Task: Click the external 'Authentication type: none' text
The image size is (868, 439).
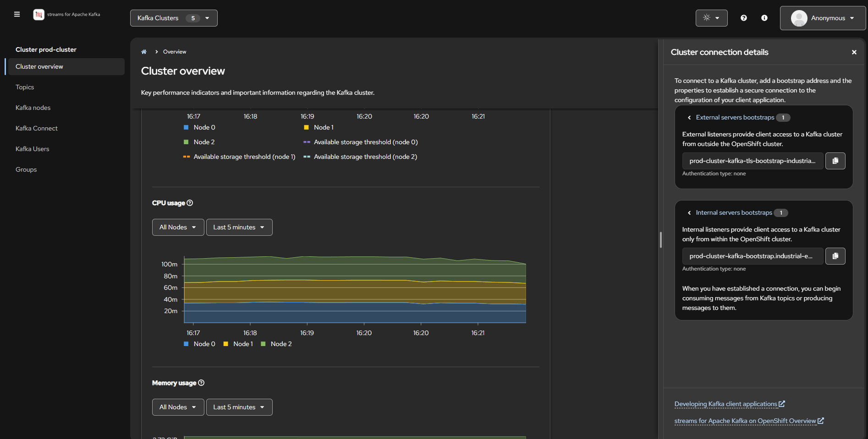Action: [x=714, y=173]
